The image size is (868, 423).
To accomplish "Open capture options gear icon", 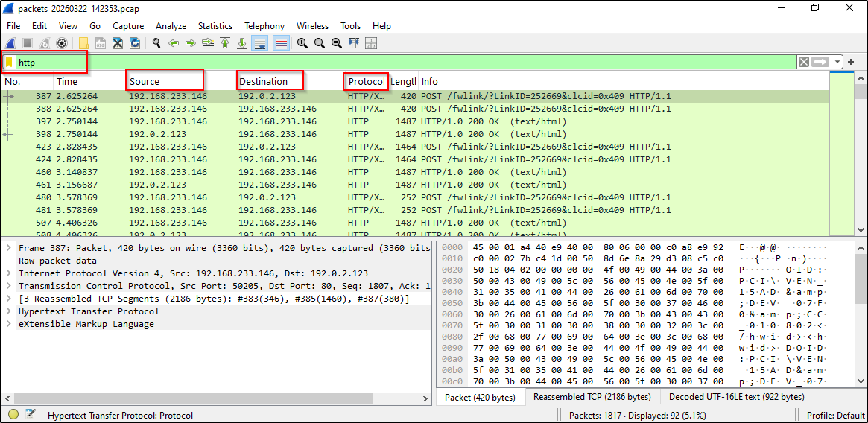I will [62, 43].
